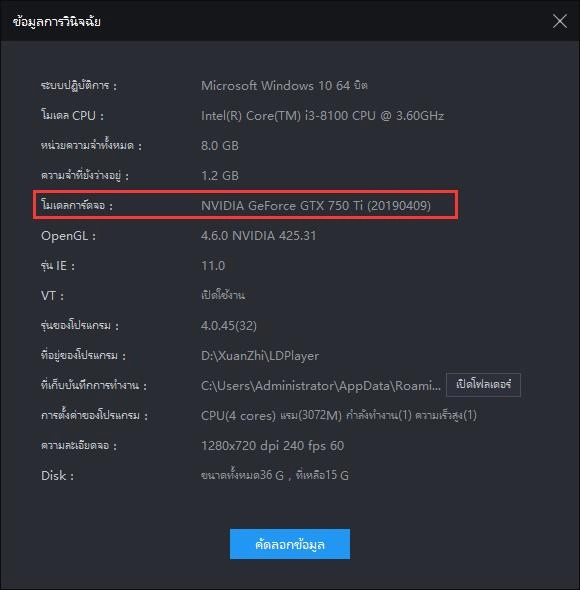The height and width of the screenshot is (590, 580).
Task: Click the OpenGL 4.6.0 NVIDIA 425.31 value
Action: [x=259, y=236]
